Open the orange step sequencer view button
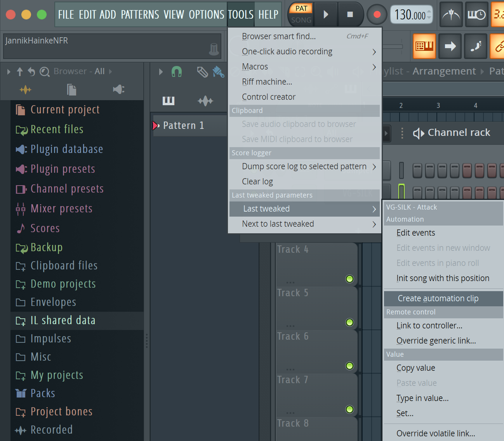Screen dimensions: 504x441 click(x=424, y=46)
